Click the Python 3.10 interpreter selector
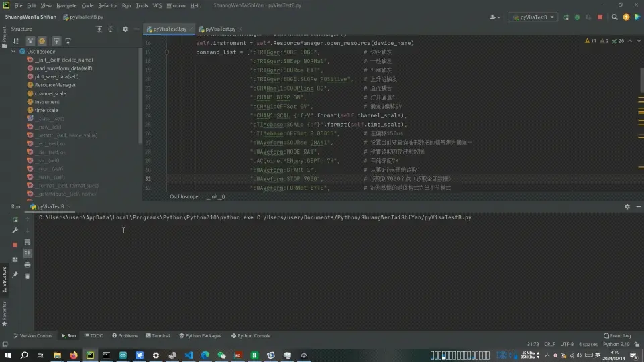This screenshot has width=644, height=362. coord(616,345)
